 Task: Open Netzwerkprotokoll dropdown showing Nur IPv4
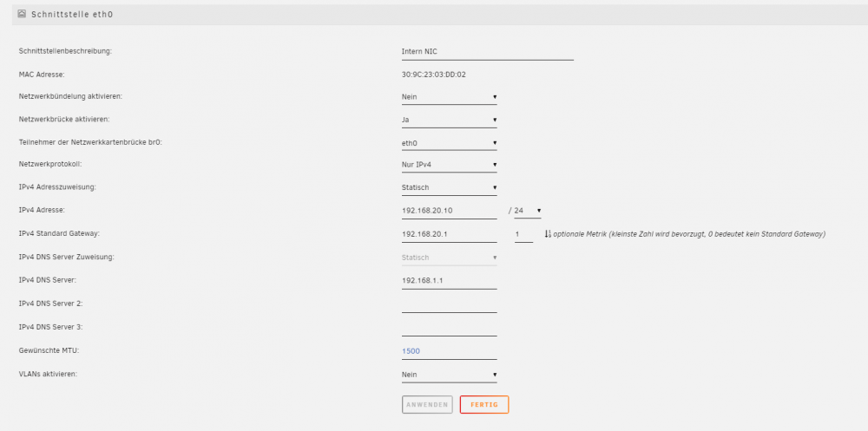click(450, 164)
